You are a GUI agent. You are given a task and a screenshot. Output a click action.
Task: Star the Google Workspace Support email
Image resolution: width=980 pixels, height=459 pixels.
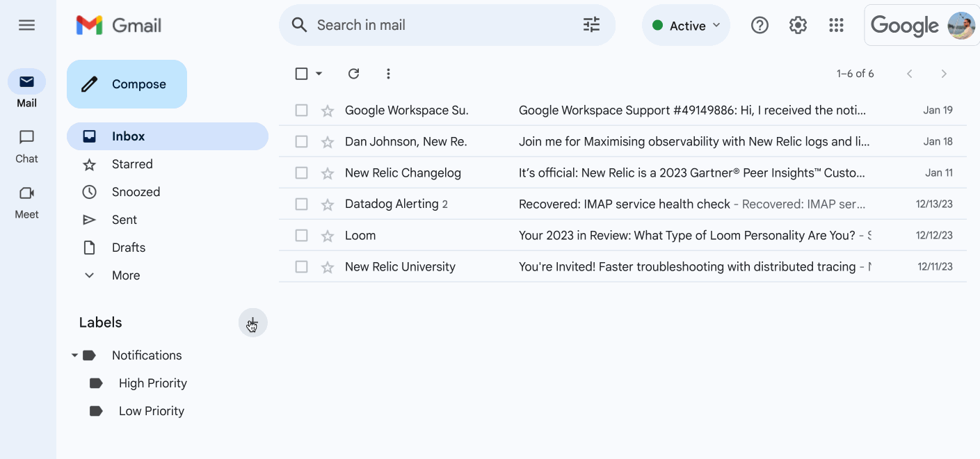click(328, 111)
